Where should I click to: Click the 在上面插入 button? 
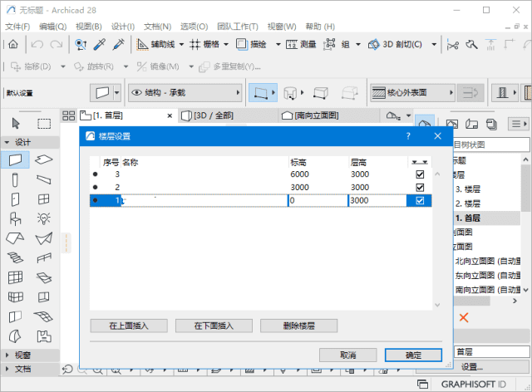[x=127, y=326]
